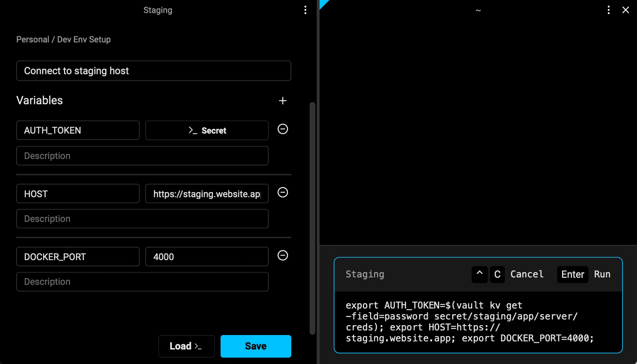The height and width of the screenshot is (364, 637).
Task: Open the Personal / Dev Env Setup breadcrumb
Action: tap(64, 40)
